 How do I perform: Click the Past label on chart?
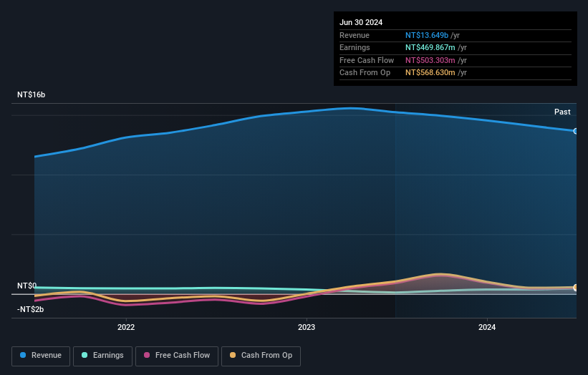point(562,112)
